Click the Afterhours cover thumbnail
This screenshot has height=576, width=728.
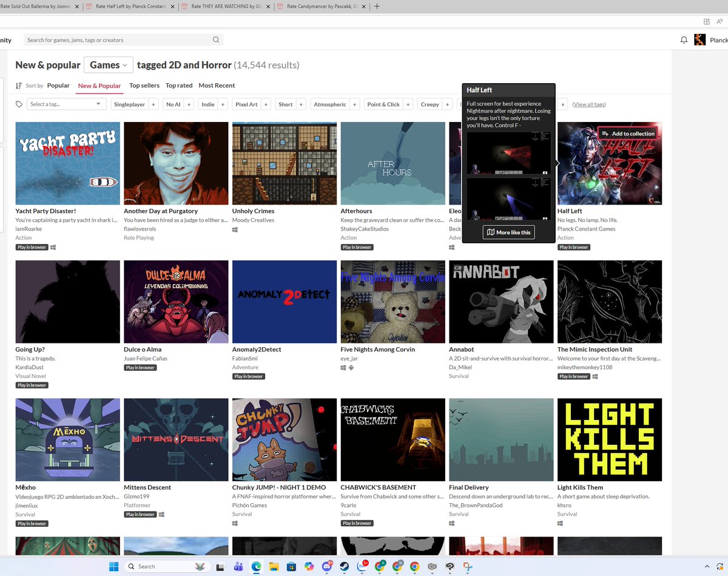[393, 163]
